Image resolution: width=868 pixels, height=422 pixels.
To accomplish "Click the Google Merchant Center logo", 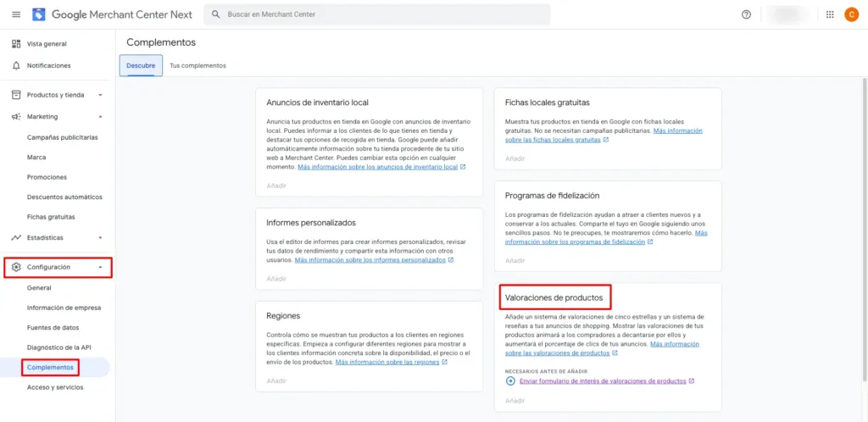I will [x=40, y=14].
